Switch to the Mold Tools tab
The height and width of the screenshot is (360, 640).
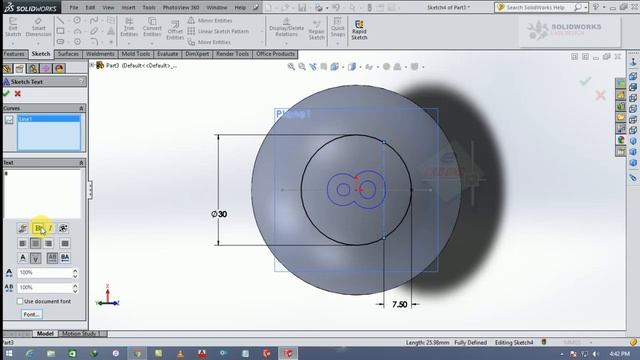pos(136,54)
